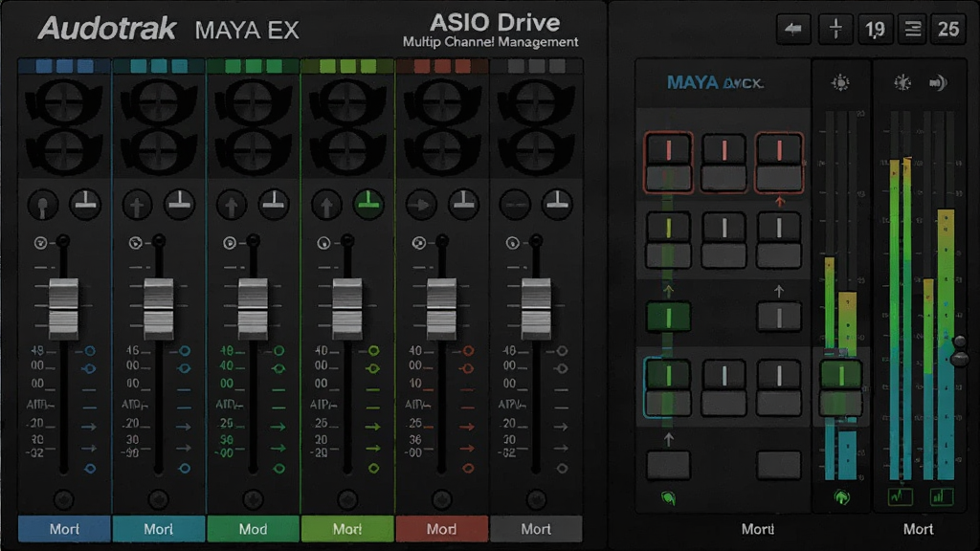Select the red Mod channel label button
The width and height of the screenshot is (980, 551).
442,529
